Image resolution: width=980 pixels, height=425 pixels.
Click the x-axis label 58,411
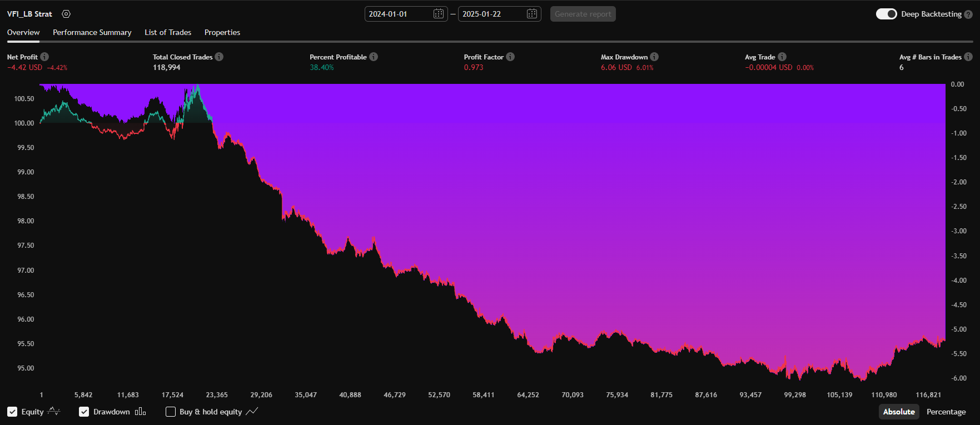(x=484, y=394)
